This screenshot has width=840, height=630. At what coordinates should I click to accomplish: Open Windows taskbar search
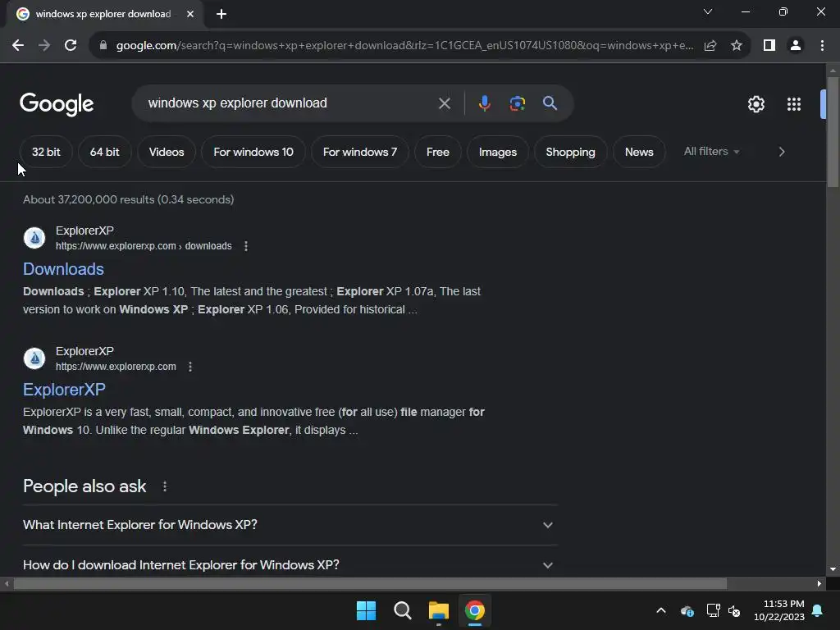[x=402, y=610]
